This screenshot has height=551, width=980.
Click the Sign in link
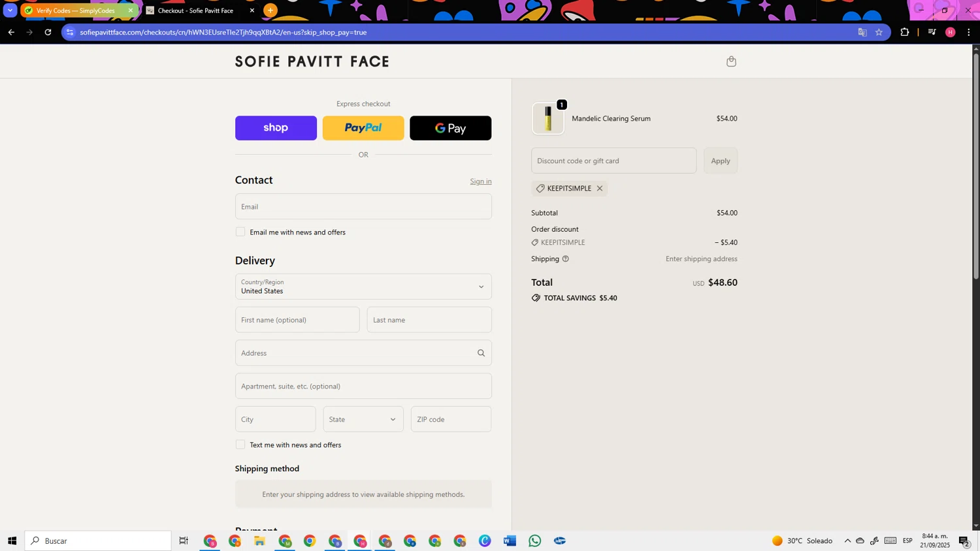pos(481,181)
